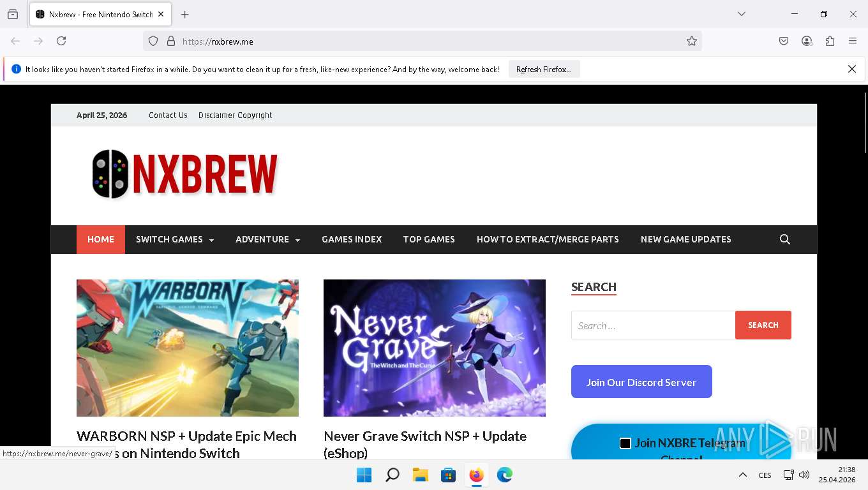Open Microsoft Store from taskbar
This screenshot has height=490, width=868.
(449, 475)
